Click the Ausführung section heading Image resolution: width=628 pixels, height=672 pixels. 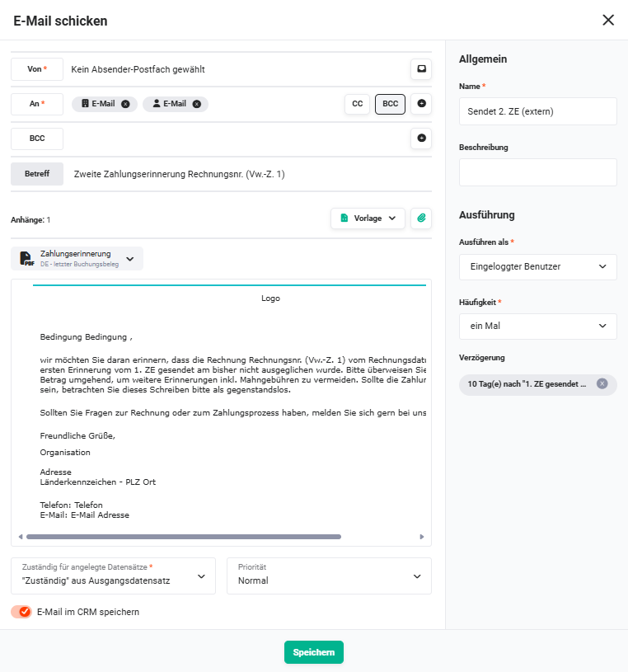(x=486, y=215)
